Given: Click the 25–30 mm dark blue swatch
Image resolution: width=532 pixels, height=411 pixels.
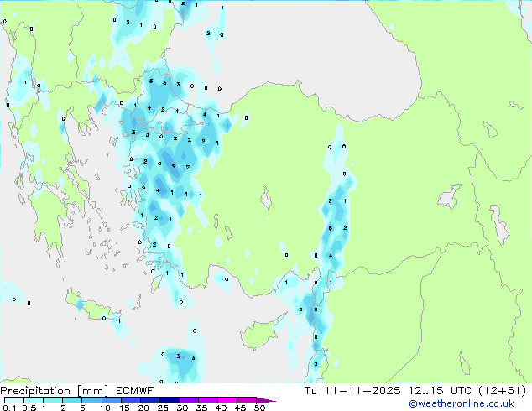Looking at the screenshot, I should point(169,400).
